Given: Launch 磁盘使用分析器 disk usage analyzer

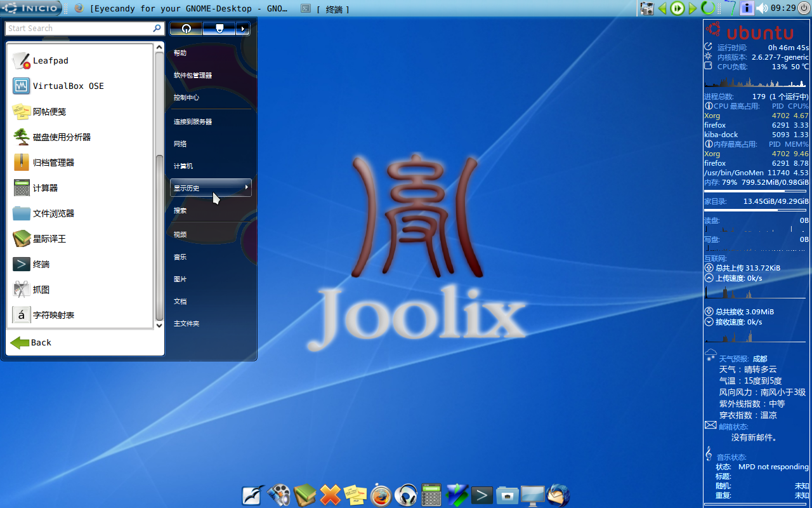Looking at the screenshot, I should [80, 137].
